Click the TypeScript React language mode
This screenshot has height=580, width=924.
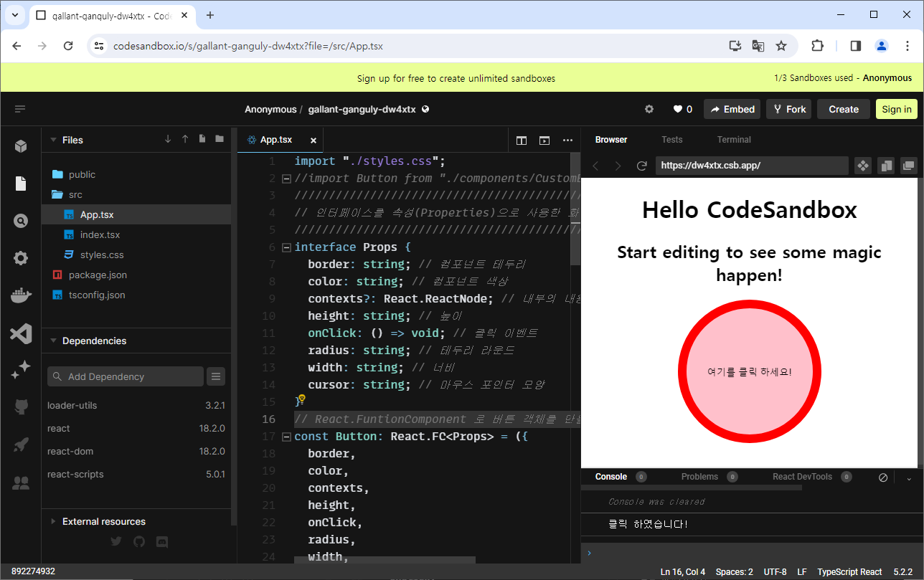click(x=849, y=572)
